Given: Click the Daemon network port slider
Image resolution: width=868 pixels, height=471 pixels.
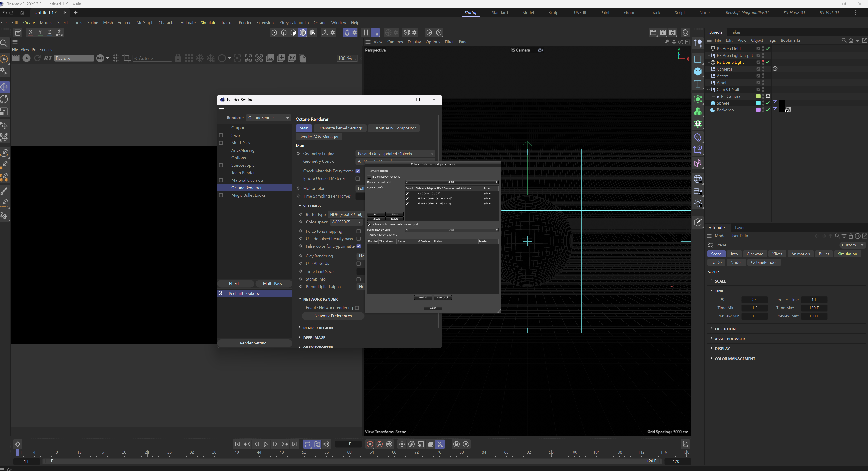Looking at the screenshot, I should pos(452,182).
